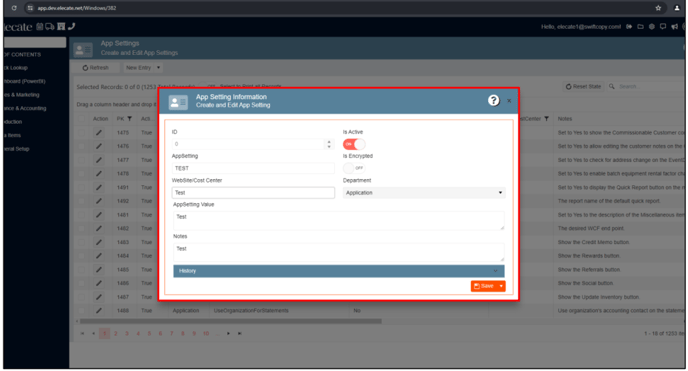Click the phone icon in the top header
The width and height of the screenshot is (688, 371).
(x=72, y=26)
